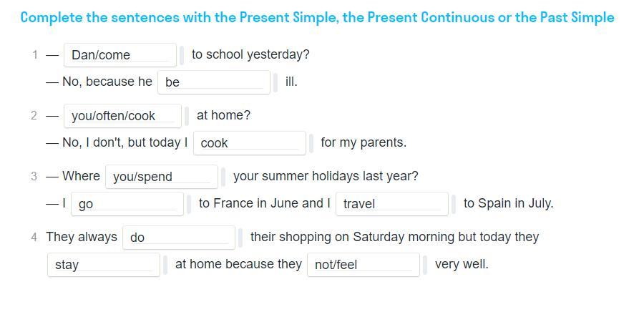Click the grey marker after 'Dan/come' field
The image size is (644, 322).
(182, 54)
